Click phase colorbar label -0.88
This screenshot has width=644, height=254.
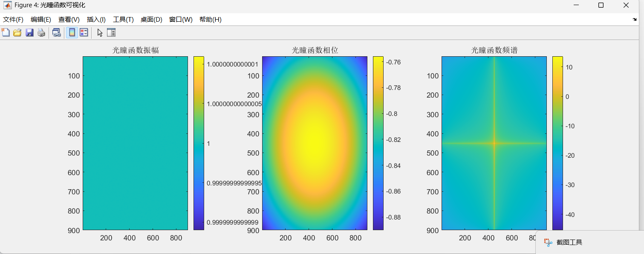tap(393, 217)
